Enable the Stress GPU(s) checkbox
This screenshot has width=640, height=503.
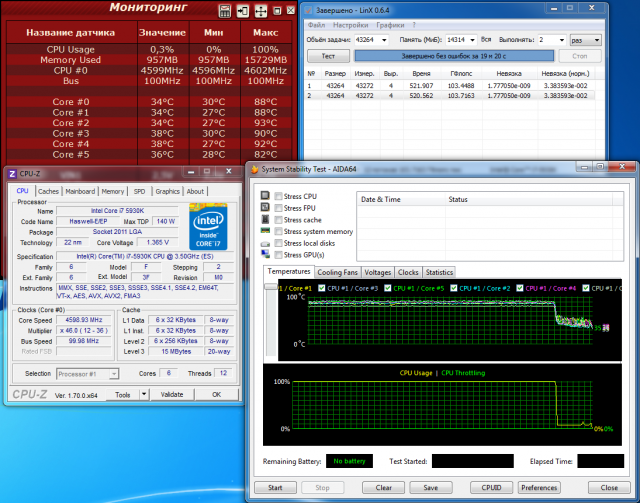[x=278, y=255]
